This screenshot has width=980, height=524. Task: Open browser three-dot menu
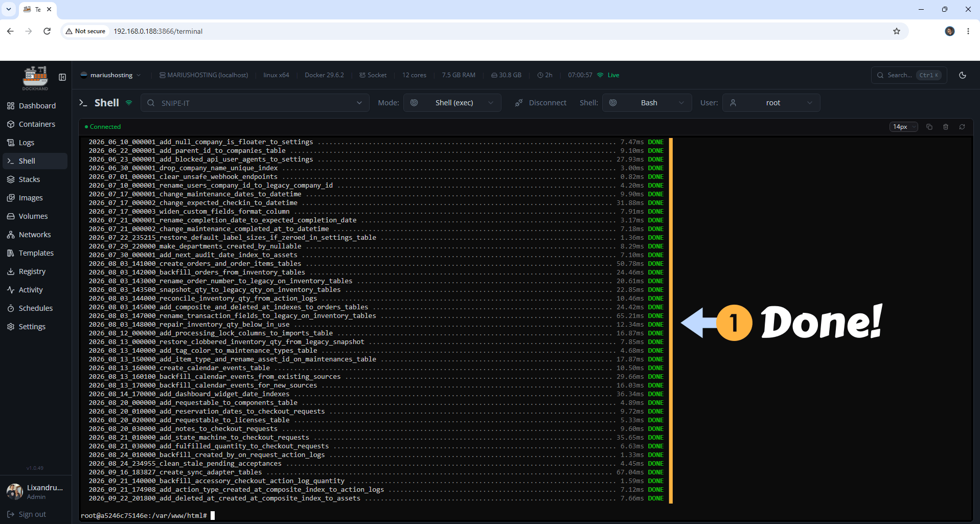point(968,31)
